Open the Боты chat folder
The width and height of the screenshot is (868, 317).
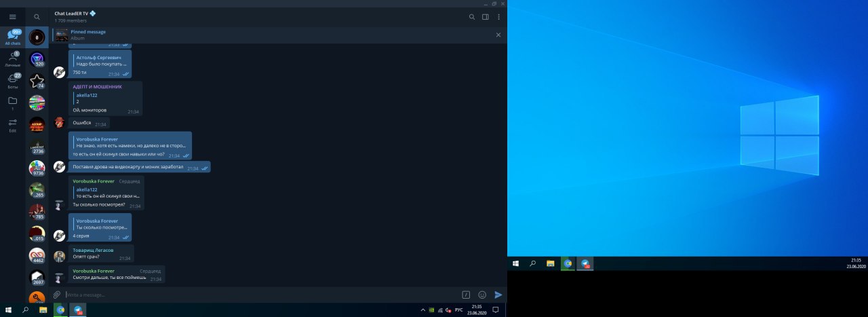pos(12,81)
